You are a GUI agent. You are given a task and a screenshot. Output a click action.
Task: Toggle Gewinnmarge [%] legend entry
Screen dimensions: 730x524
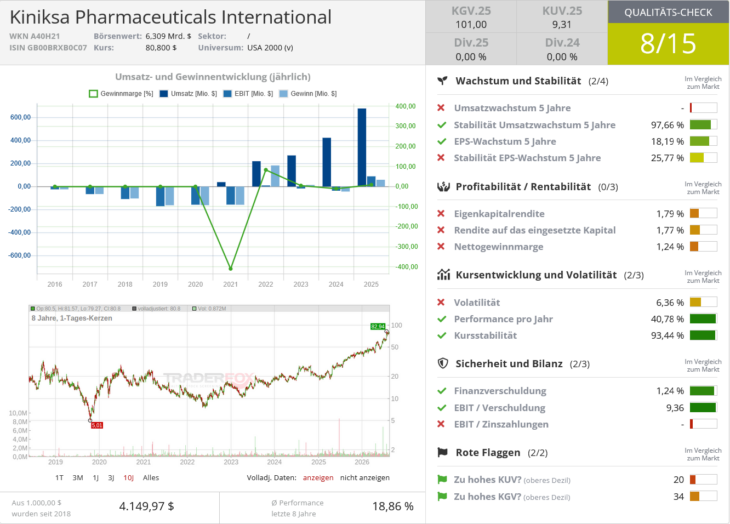(x=121, y=94)
